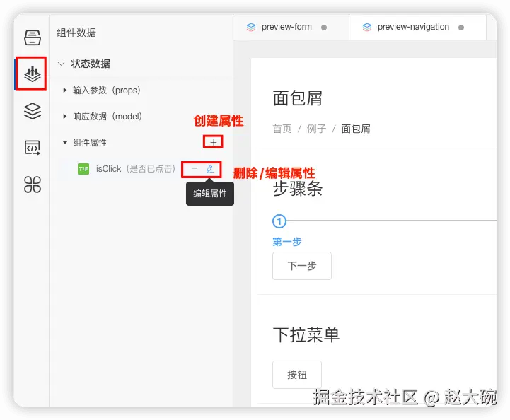
Task: Click step circle number 1
Action: [x=279, y=221]
